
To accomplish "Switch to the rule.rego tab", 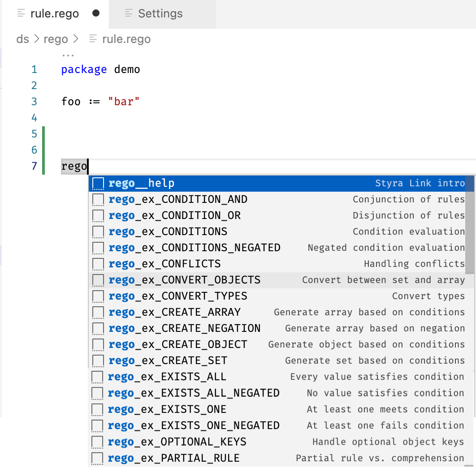I will [x=55, y=13].
